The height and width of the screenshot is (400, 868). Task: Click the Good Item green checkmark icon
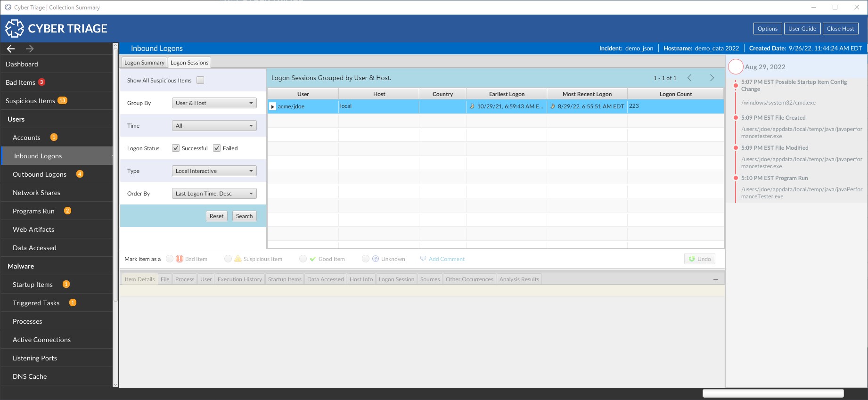tap(313, 259)
